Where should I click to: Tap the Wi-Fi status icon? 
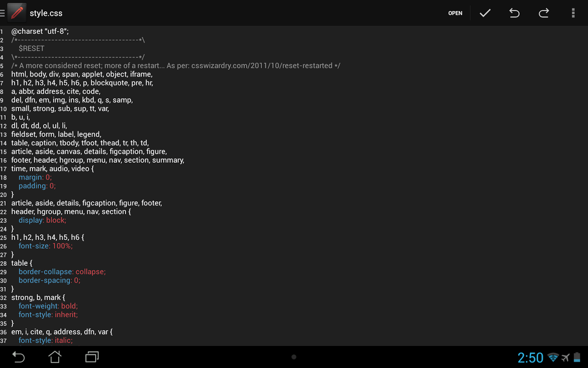pyautogui.click(x=553, y=358)
